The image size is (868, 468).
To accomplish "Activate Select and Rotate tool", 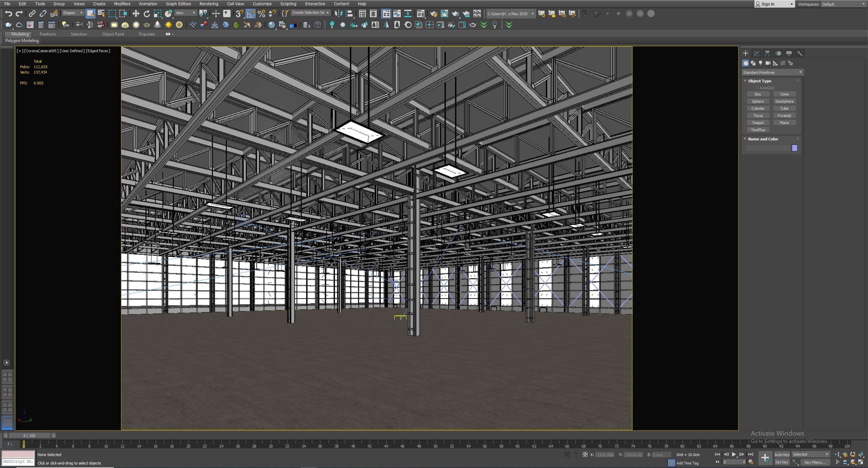I will tap(146, 14).
